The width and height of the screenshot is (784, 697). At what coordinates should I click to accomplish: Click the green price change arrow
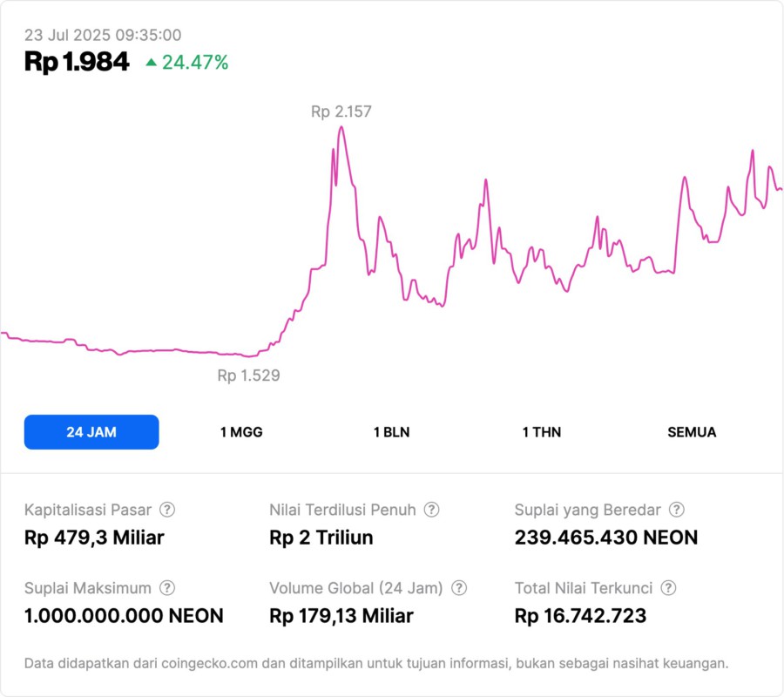[152, 62]
